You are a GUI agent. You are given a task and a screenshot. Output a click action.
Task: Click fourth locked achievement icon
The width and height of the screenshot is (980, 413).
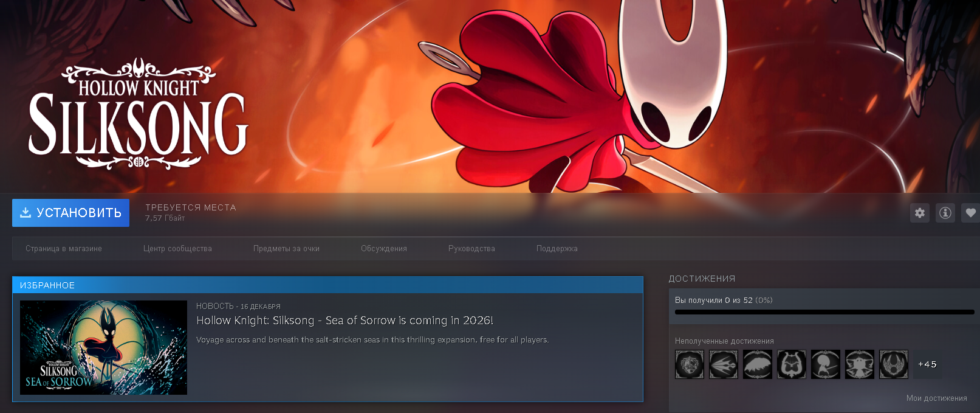tap(792, 364)
